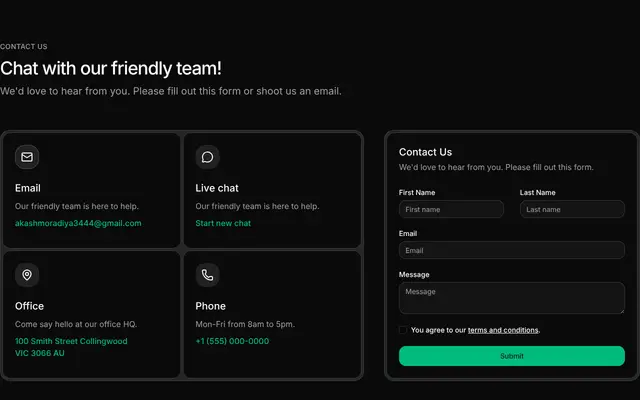Click into the Email input field
Screen dimensions: 640x400
(x=512, y=250)
